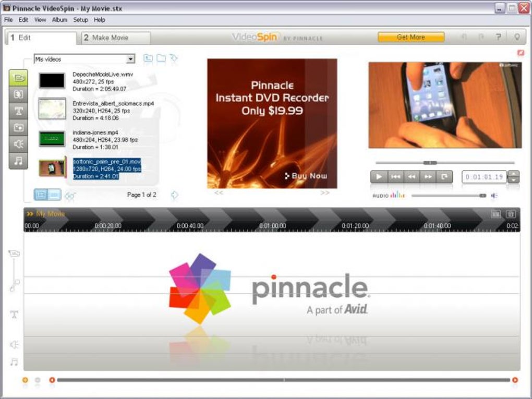Zoom in timeline with plus icon

tap(25, 380)
